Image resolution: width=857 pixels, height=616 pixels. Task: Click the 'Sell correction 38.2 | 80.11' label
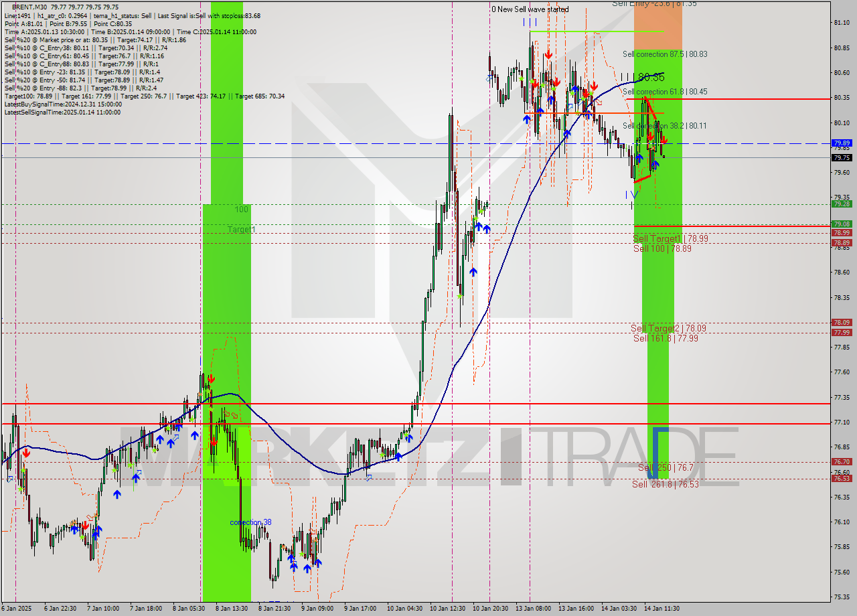coord(664,126)
